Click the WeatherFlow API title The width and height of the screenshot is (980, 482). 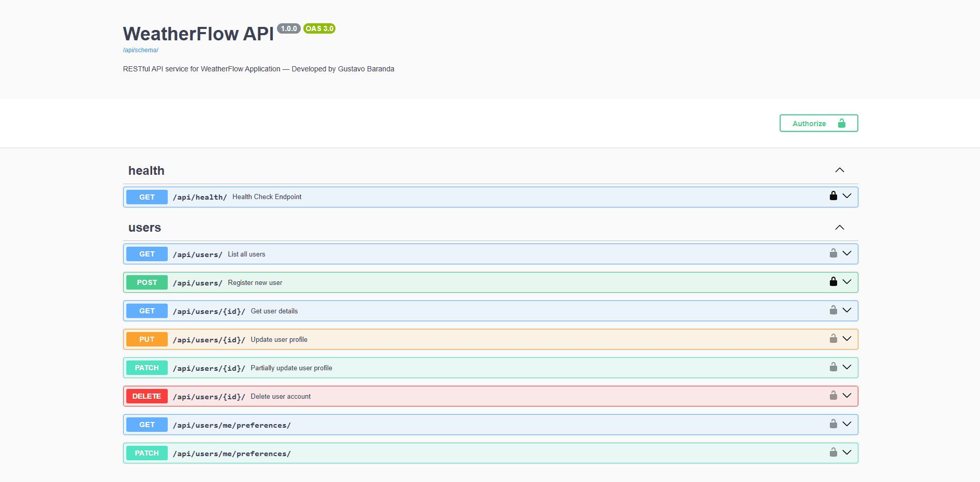tap(198, 34)
